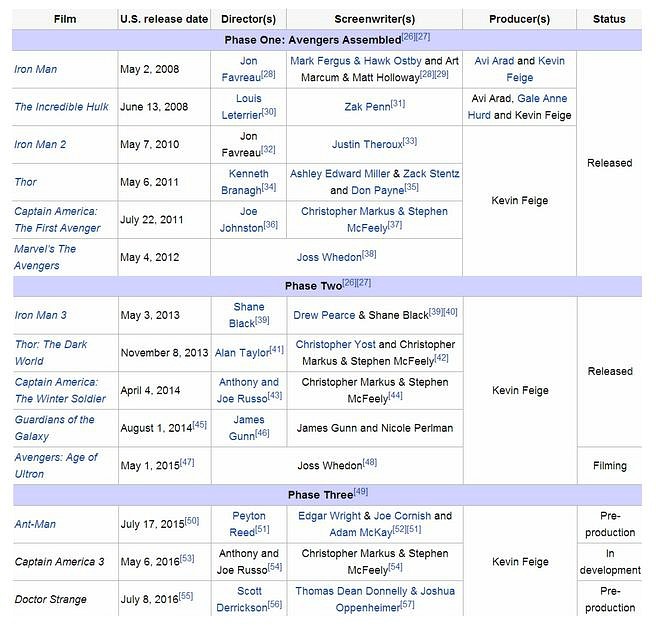656x625 pixels.
Task: Click the Director(s) column header
Action: (249, 19)
